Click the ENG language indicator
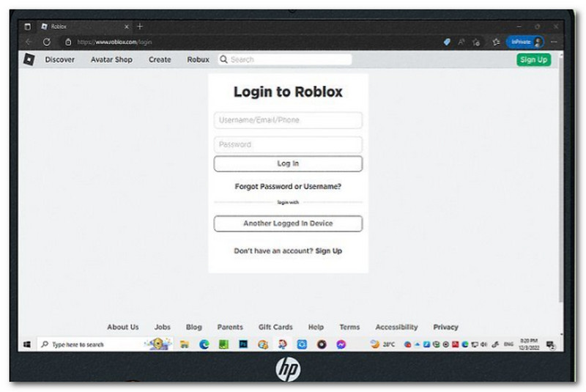This screenshot has height=392, width=586. [508, 344]
